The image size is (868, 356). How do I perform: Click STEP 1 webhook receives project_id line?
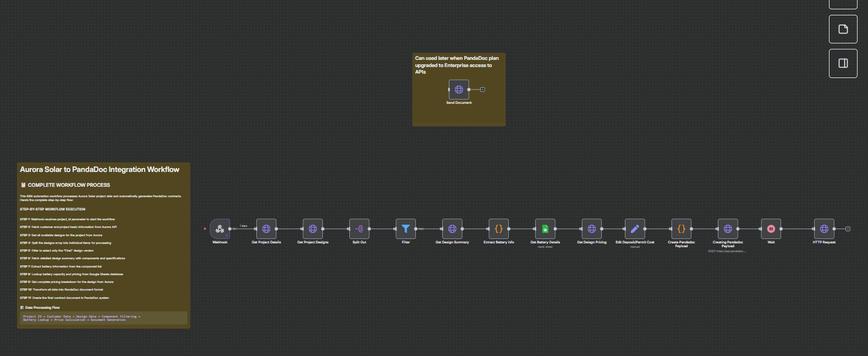point(68,219)
